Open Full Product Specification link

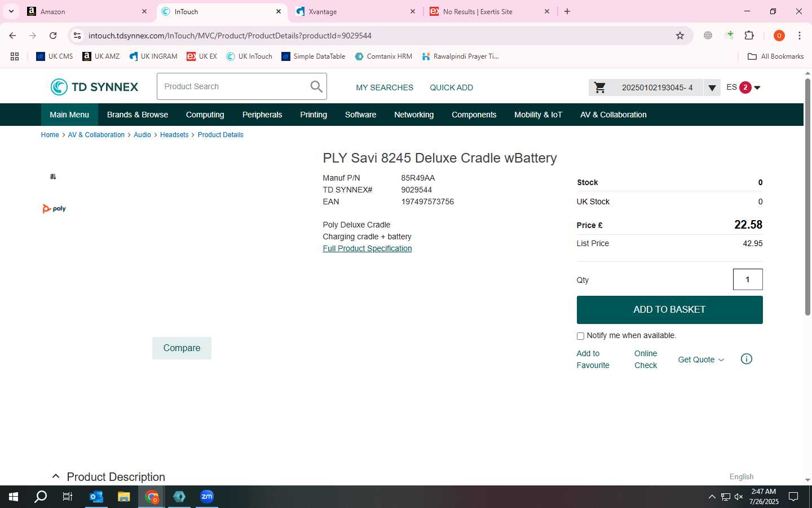pos(367,248)
